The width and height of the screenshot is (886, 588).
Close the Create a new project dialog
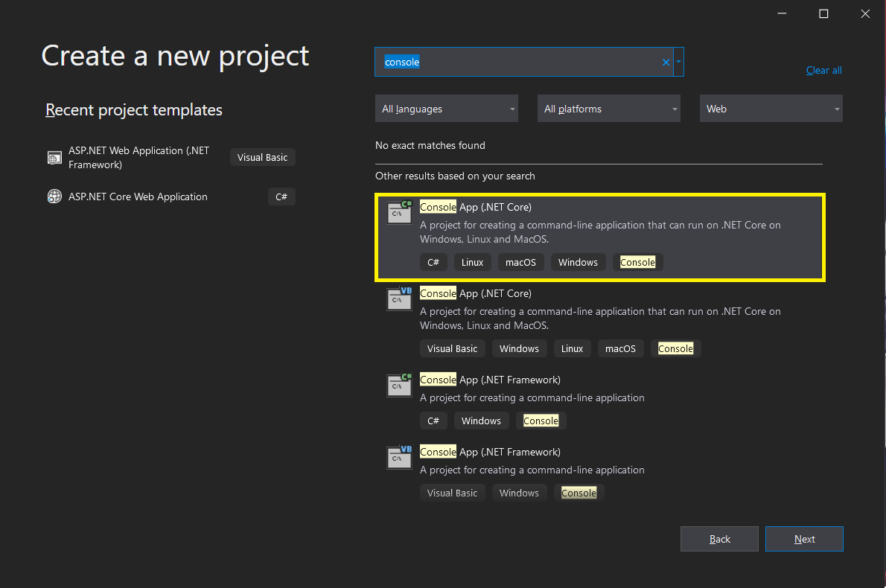[x=865, y=13]
